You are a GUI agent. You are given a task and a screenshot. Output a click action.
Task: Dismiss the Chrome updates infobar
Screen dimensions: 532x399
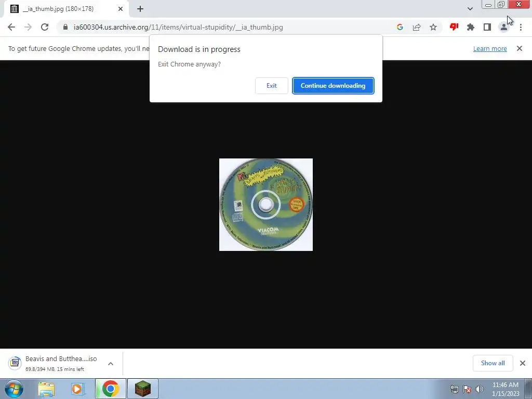click(520, 48)
